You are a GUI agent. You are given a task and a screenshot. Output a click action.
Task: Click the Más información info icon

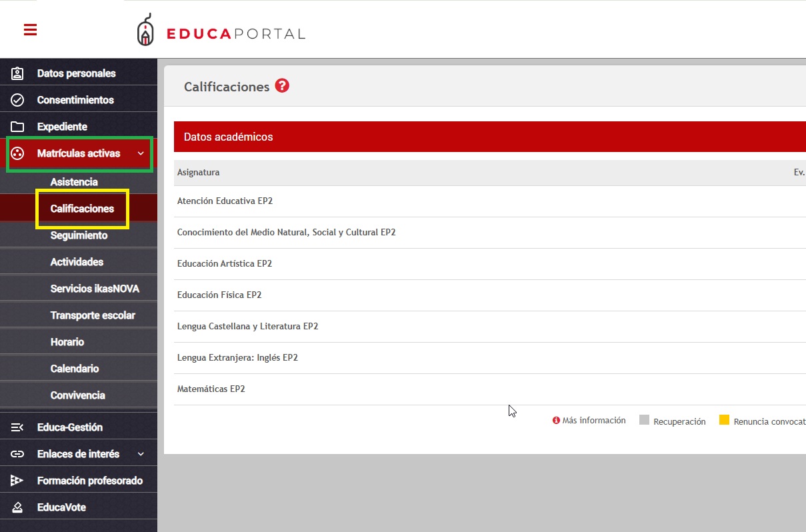click(556, 421)
